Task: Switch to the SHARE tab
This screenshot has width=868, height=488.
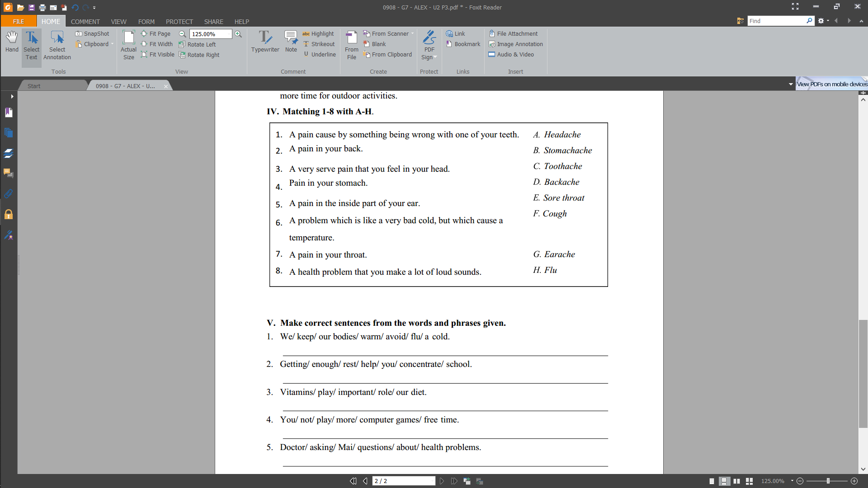Action: (x=213, y=21)
